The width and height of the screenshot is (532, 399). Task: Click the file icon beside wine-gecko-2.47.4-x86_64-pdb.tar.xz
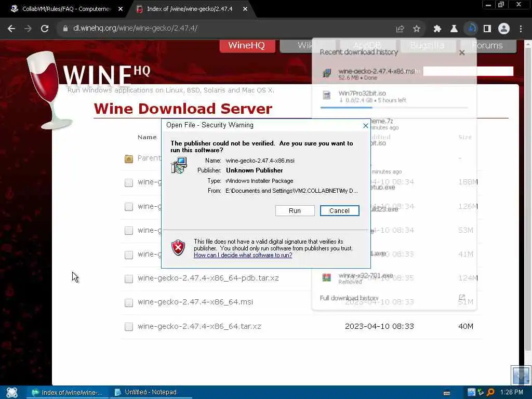point(129,278)
